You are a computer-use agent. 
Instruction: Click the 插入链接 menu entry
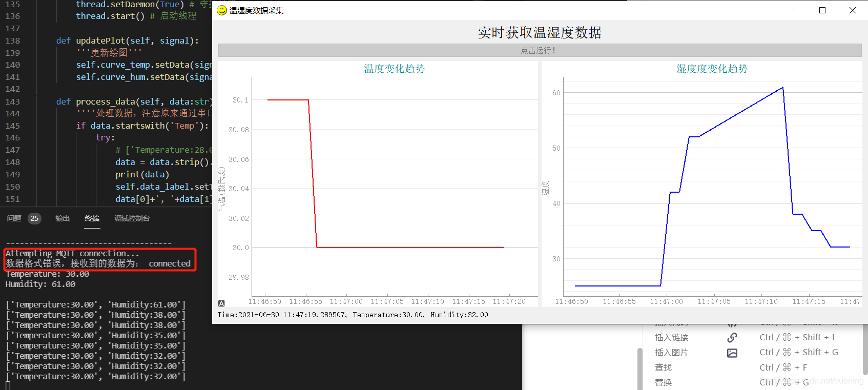[671, 337]
